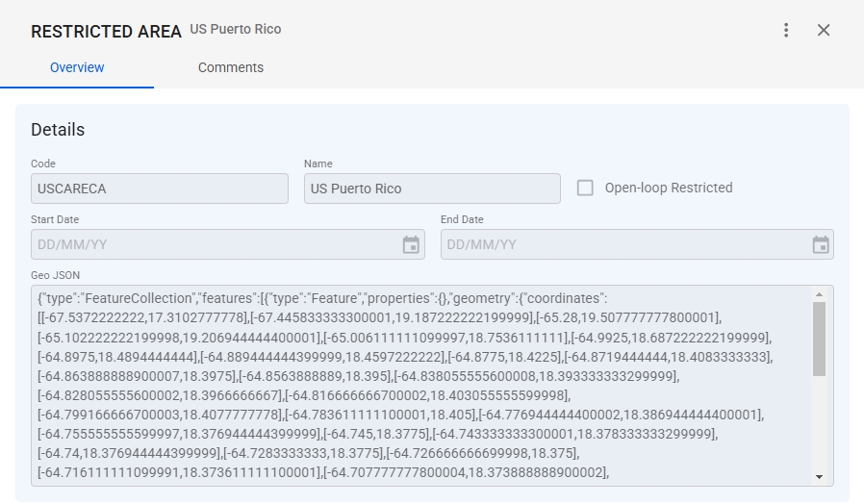Focus the Start Date input field
Screen dimensions: 864x504
[212, 244]
